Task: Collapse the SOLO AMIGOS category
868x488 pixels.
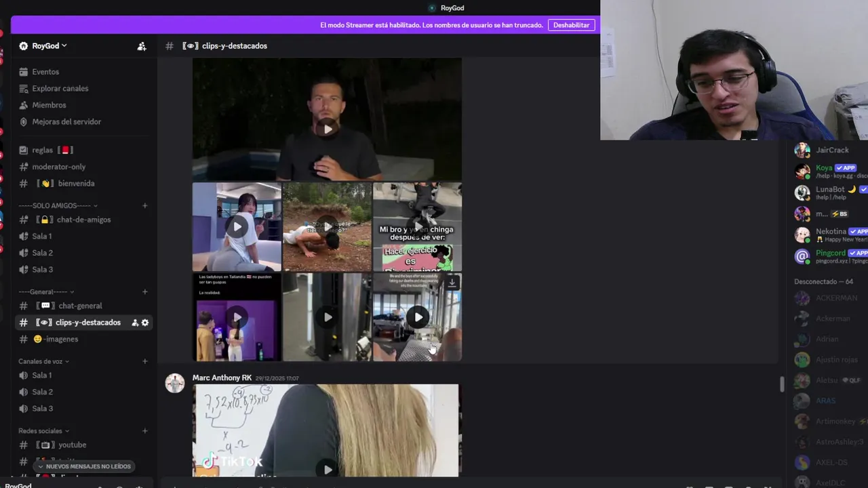Action: coord(58,205)
